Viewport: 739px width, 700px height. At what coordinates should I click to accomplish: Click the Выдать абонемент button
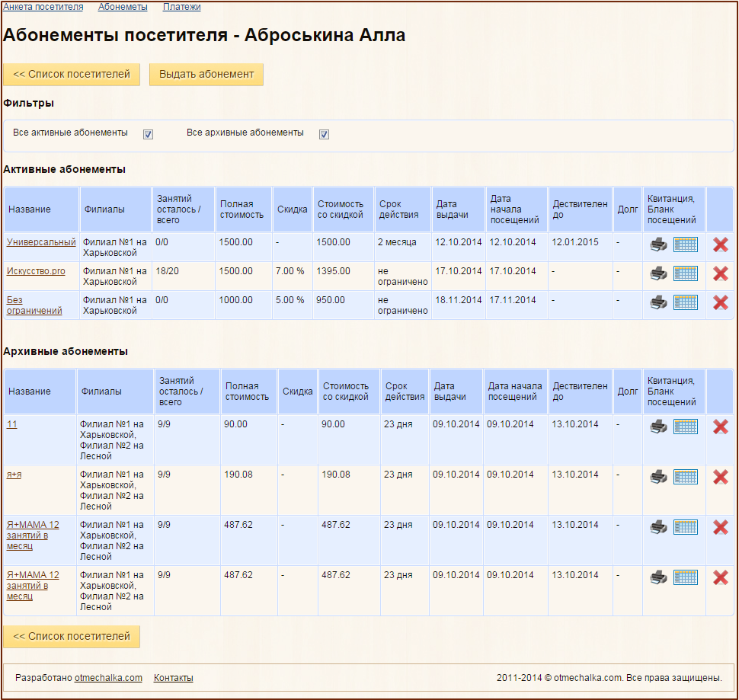point(206,75)
